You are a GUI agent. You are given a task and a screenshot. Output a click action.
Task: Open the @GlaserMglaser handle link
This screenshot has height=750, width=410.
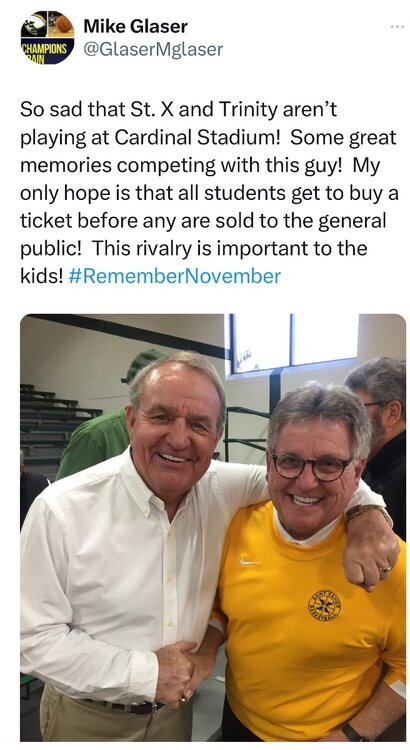pos(153,49)
